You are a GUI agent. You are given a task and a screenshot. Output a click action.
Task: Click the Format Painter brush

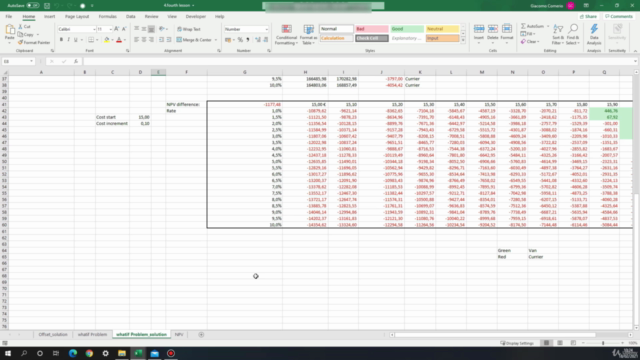click(20, 42)
